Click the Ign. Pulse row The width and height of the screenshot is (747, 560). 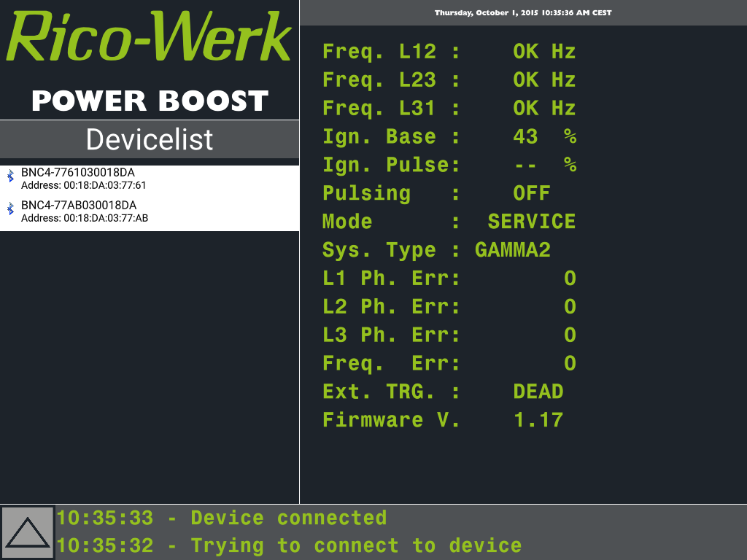pyautogui.click(x=449, y=165)
